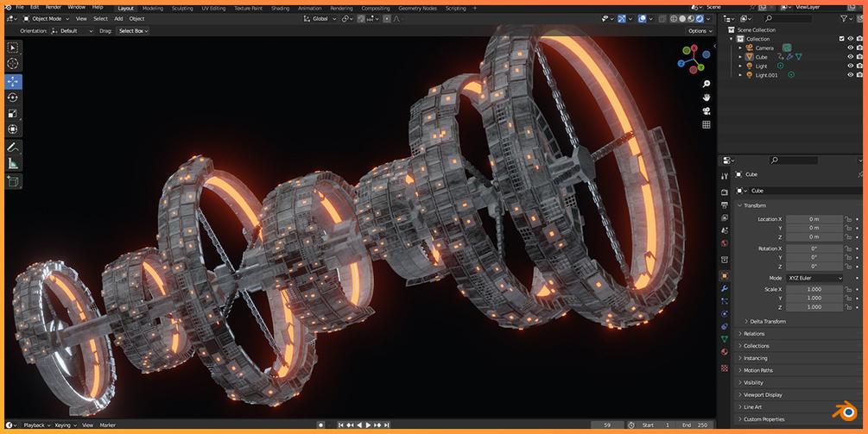This screenshot has width=868, height=434.
Task: Jump to timeline end button
Action: coord(387,425)
